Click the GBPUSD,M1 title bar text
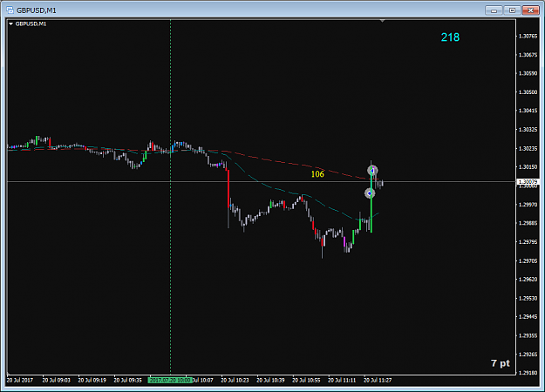 (37, 10)
